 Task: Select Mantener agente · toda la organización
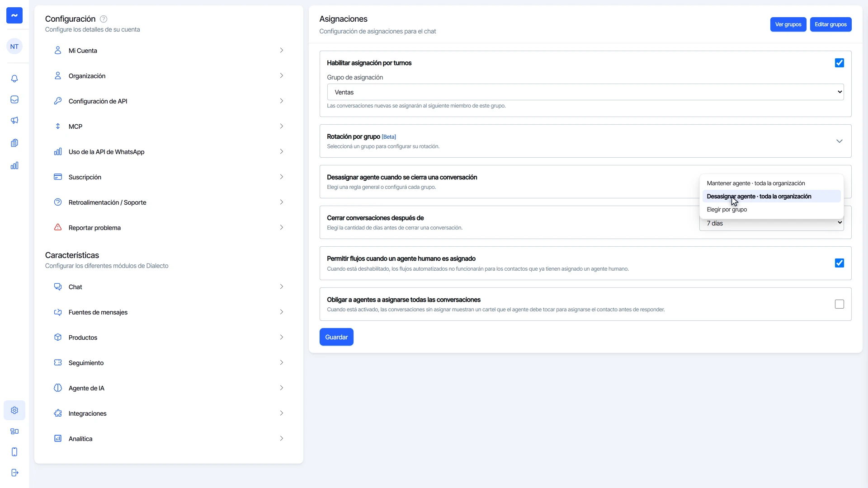(x=771, y=183)
